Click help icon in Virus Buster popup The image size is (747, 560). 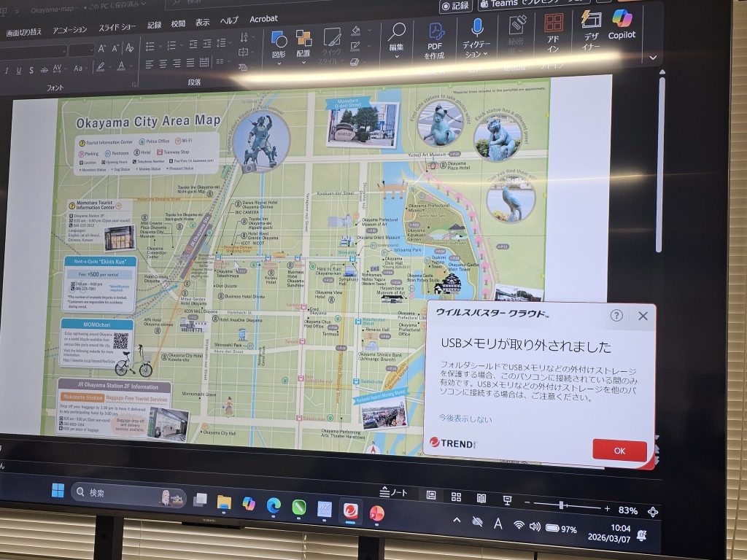tap(616, 316)
